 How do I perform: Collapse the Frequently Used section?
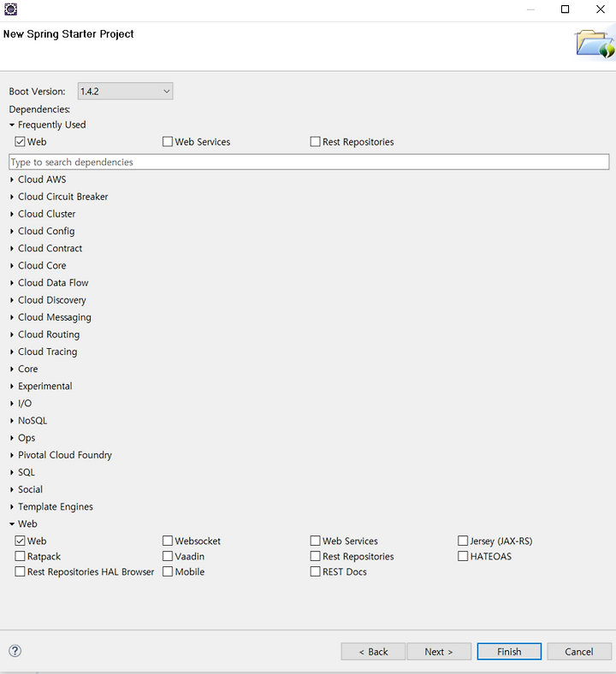[12, 125]
